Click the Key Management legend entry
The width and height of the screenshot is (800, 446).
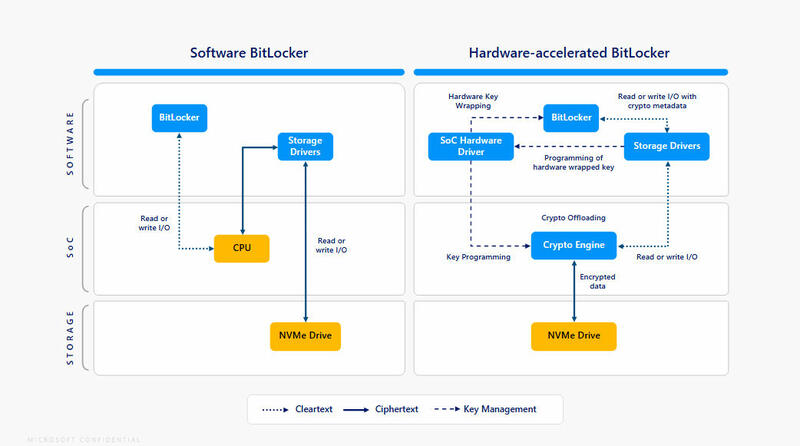[500, 409]
